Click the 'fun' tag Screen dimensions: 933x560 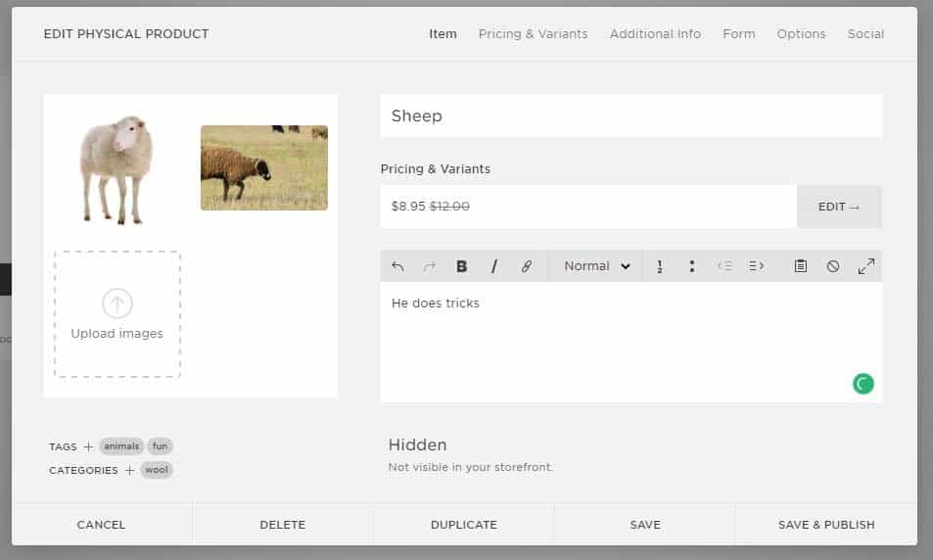pyautogui.click(x=160, y=446)
